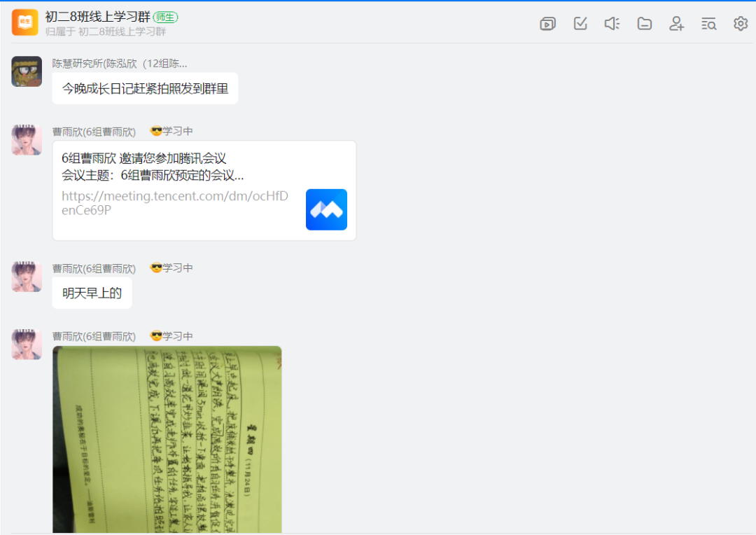Click the SpongeBob avatar of 陈慧研究所

click(26, 71)
